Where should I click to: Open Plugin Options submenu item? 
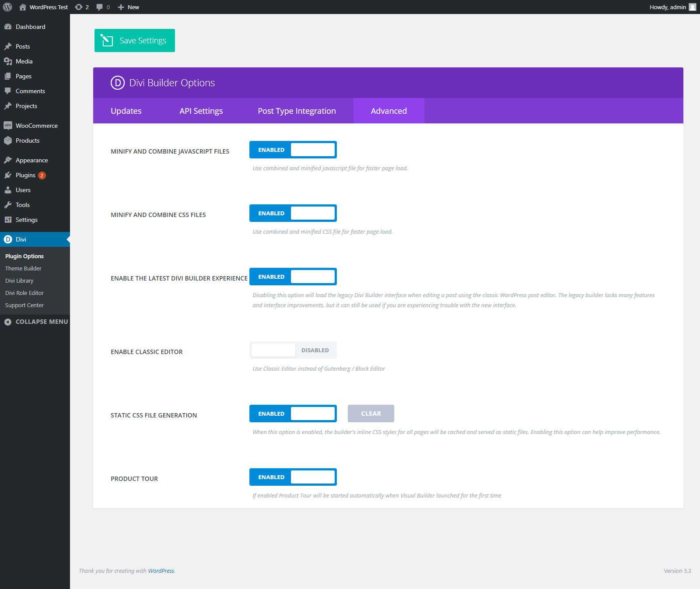tap(24, 256)
